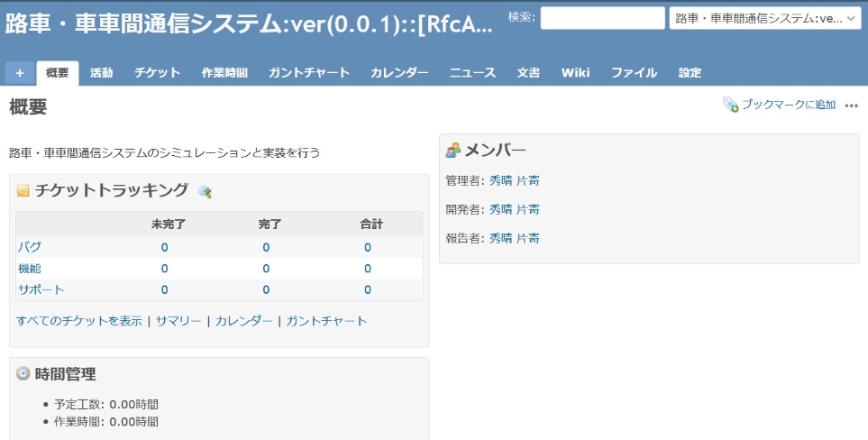Click the 完了 column header

pos(270,225)
